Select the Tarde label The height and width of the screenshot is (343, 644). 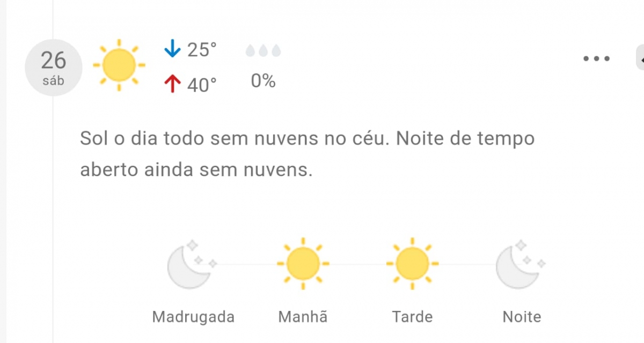[x=412, y=317]
